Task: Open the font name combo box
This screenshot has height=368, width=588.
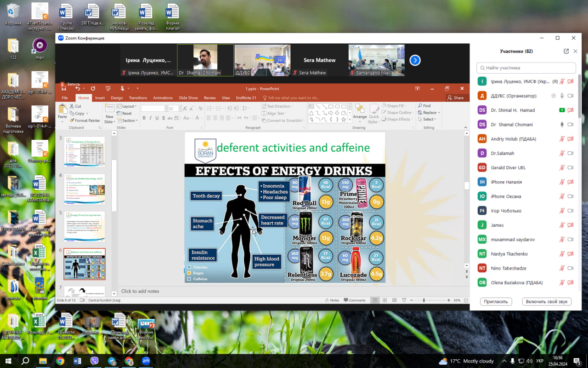Action: pyautogui.click(x=154, y=109)
